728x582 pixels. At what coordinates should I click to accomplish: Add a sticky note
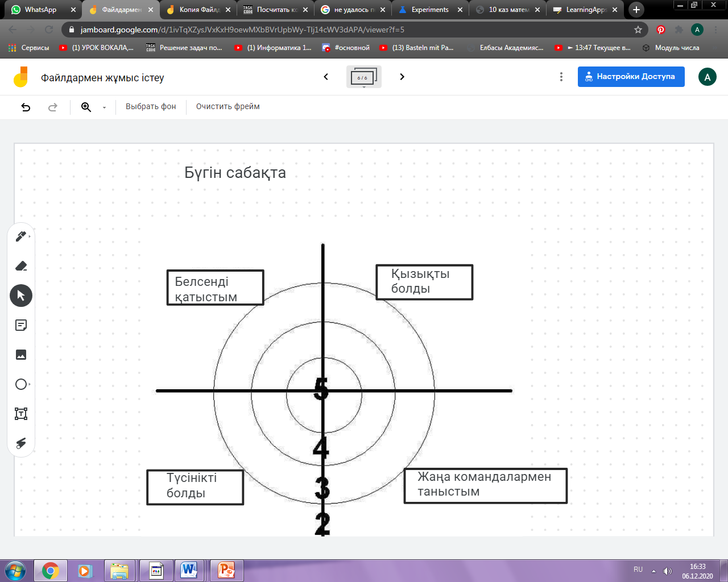pos(21,325)
